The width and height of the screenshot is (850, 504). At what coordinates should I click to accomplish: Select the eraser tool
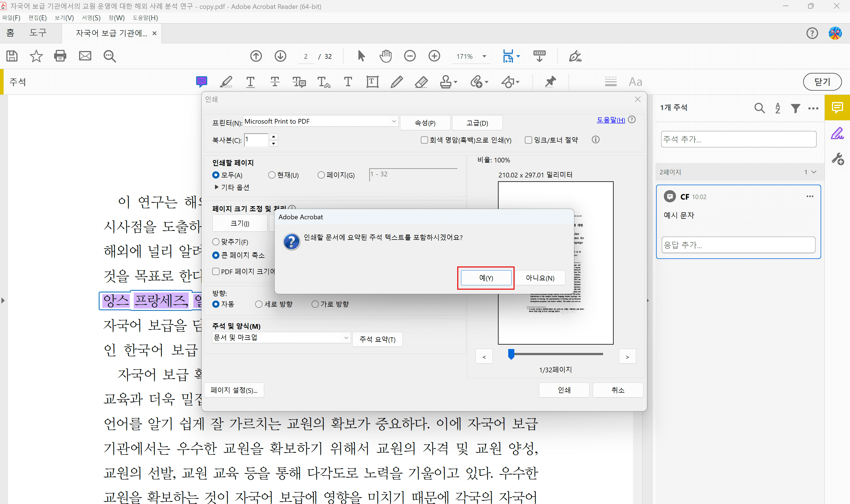[421, 82]
